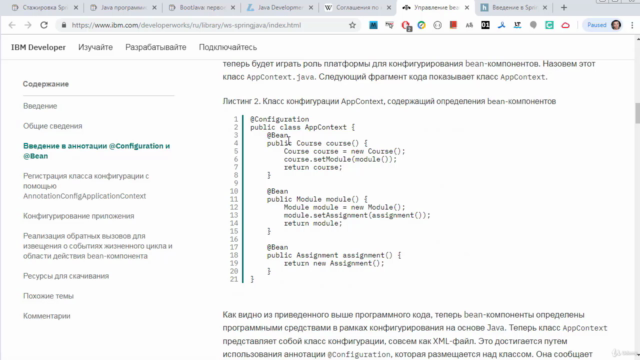The width and height of the screenshot is (640, 360).
Task: Open the red cloud extension
Action: [x=565, y=25]
